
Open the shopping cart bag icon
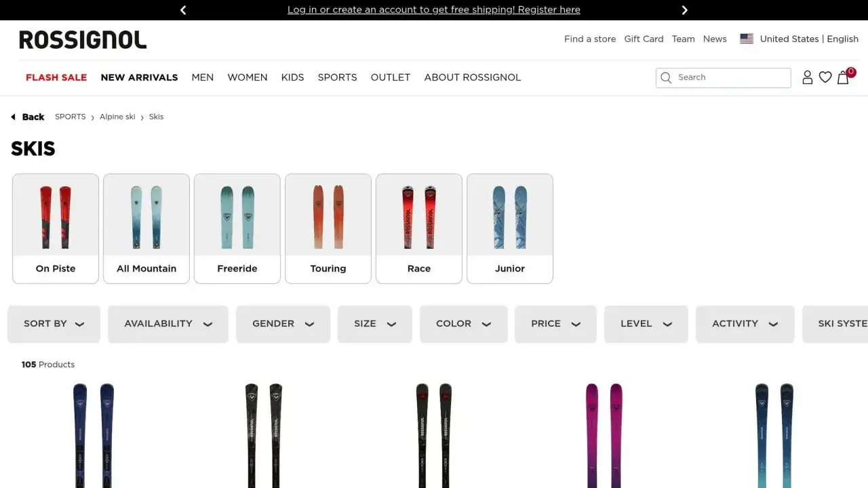click(x=843, y=77)
